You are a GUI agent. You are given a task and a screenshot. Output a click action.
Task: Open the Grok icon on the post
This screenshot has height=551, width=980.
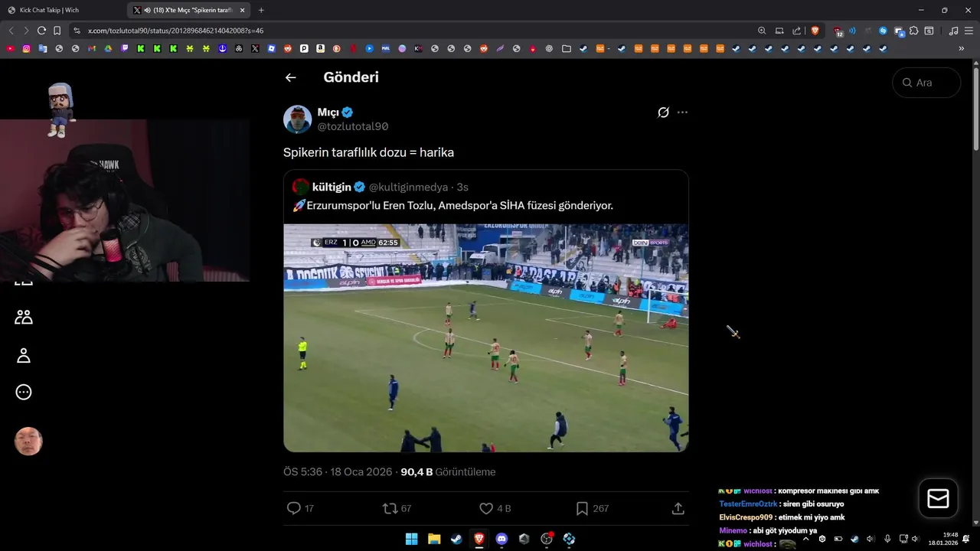click(x=663, y=112)
